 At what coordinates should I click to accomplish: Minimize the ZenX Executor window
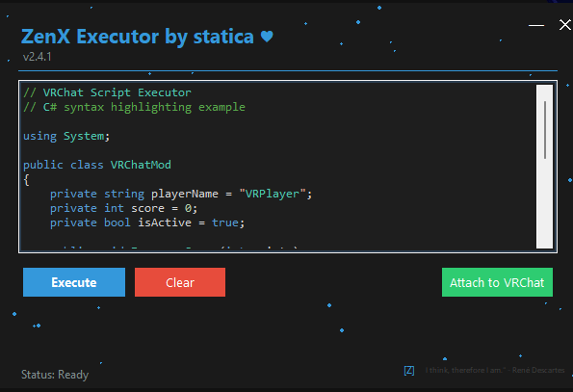click(536, 25)
